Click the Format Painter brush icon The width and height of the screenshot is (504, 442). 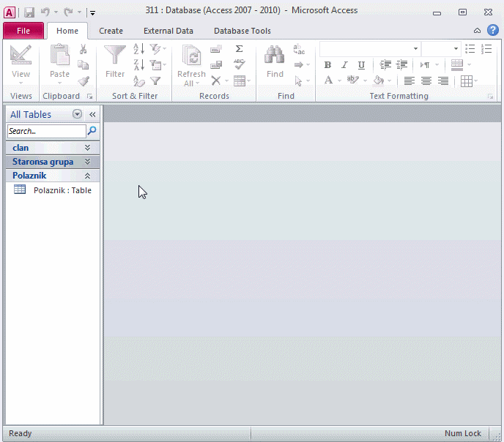click(x=83, y=81)
